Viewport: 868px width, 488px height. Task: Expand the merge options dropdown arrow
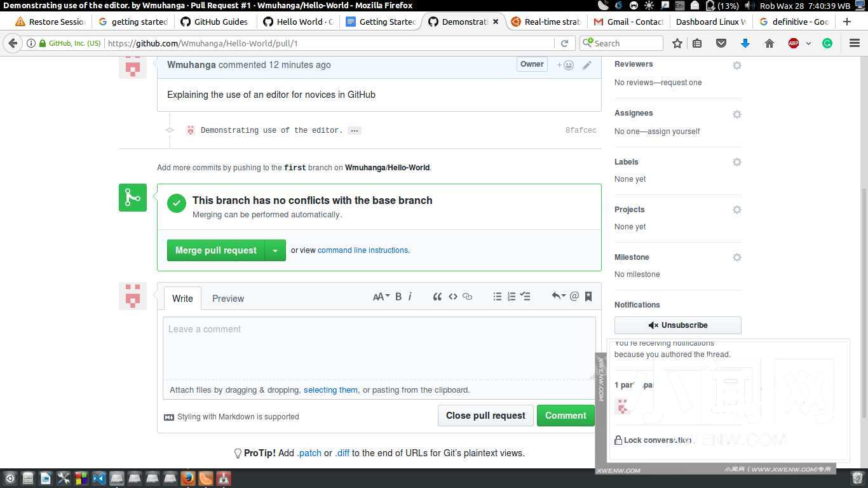coord(275,250)
